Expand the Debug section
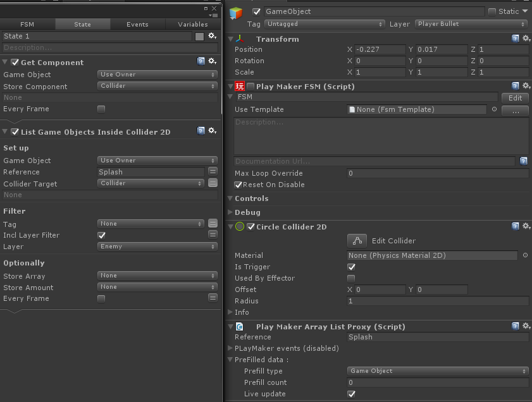The image size is (532, 402). coord(230,212)
